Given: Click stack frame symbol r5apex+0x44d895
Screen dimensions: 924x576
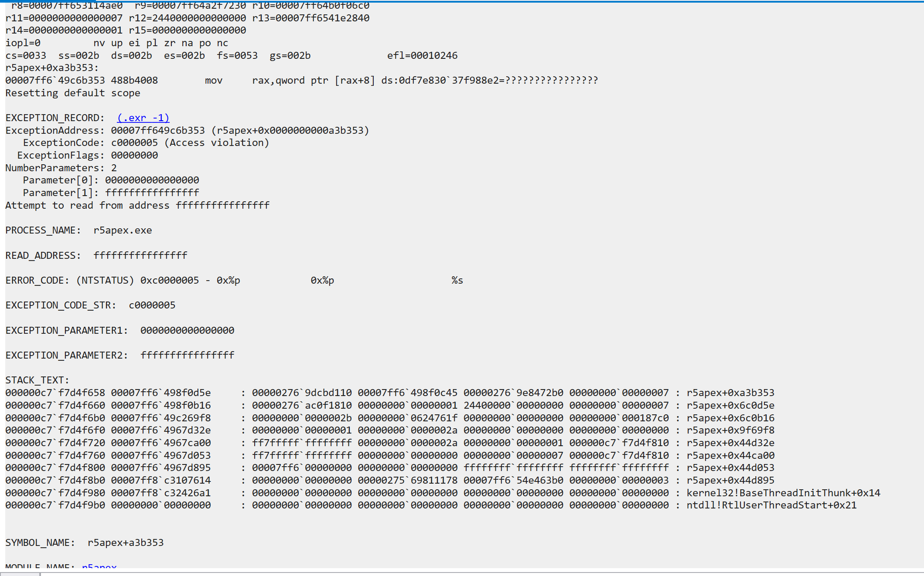Looking at the screenshot, I should coord(730,481).
